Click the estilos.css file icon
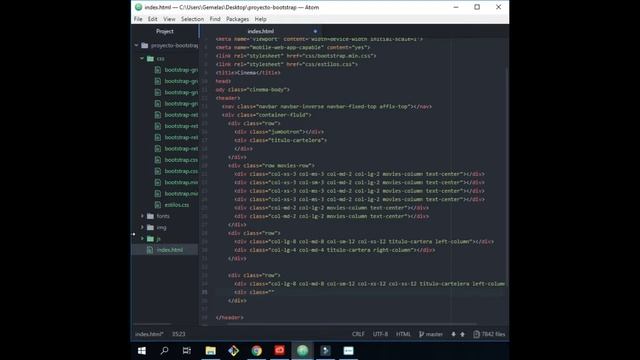640x360 pixels. [158, 205]
